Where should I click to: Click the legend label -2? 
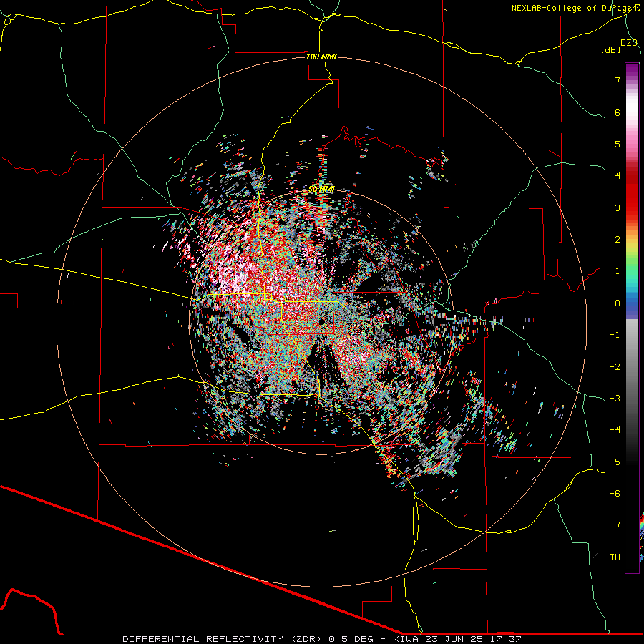point(615,366)
